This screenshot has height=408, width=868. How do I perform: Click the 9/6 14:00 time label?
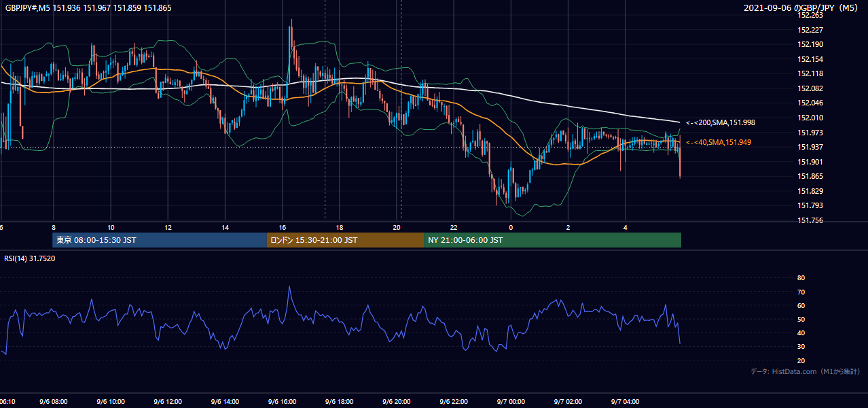coord(225,402)
